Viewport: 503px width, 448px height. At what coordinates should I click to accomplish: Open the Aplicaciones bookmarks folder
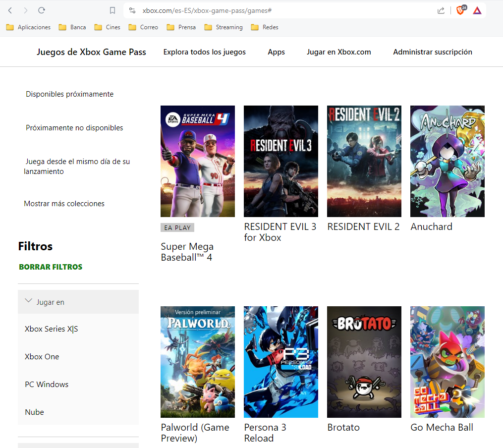coord(28,27)
